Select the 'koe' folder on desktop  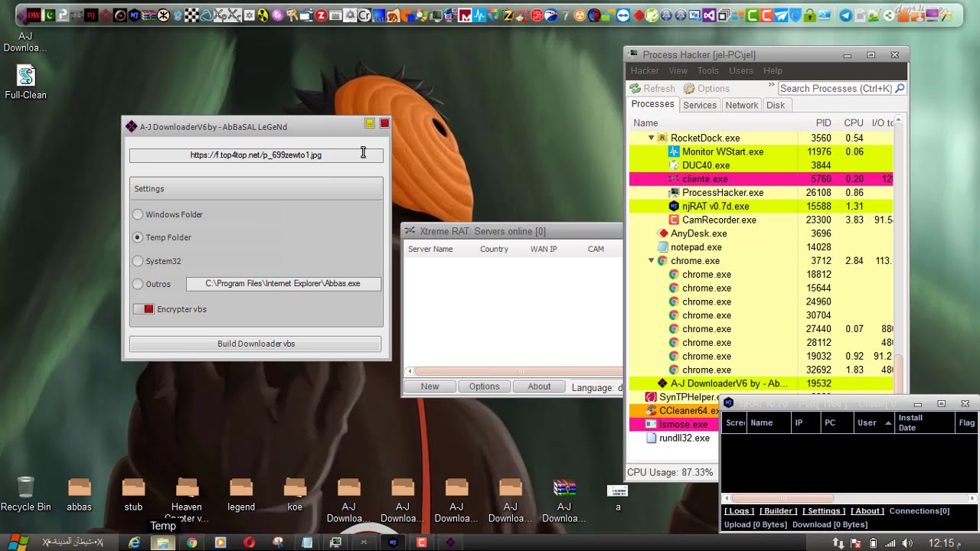coord(295,495)
